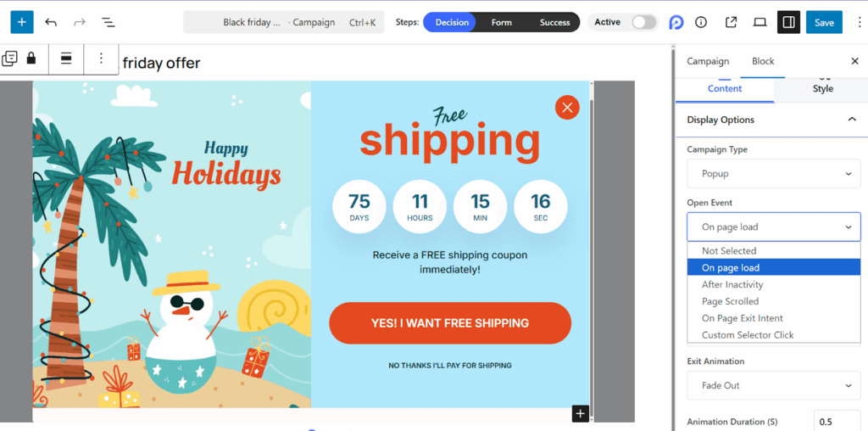Collapse the Display Options section

pyautogui.click(x=852, y=120)
